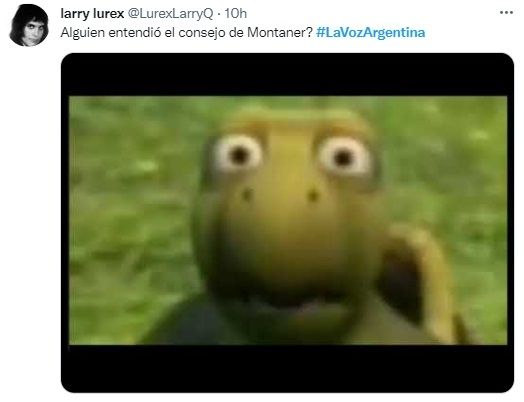Click the turtle's right eye in the image
Viewport: 524px width, 402px height.
(x=344, y=156)
